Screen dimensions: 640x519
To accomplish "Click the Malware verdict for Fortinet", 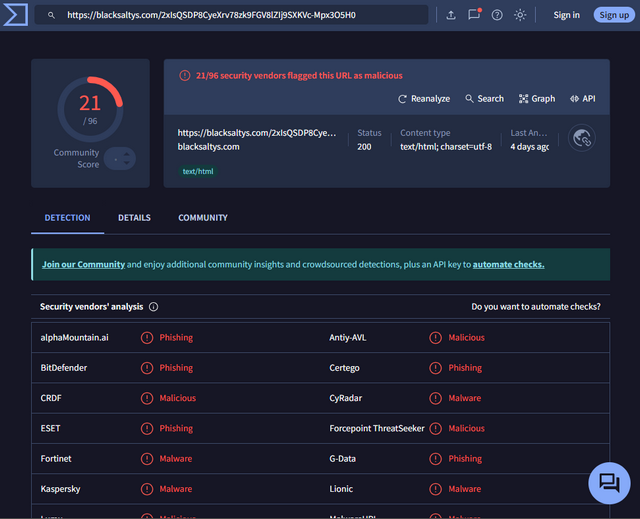I will (x=176, y=459).
